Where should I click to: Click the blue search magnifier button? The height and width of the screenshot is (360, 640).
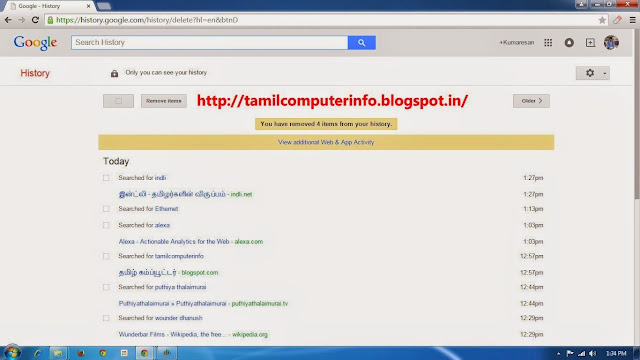pos(362,42)
